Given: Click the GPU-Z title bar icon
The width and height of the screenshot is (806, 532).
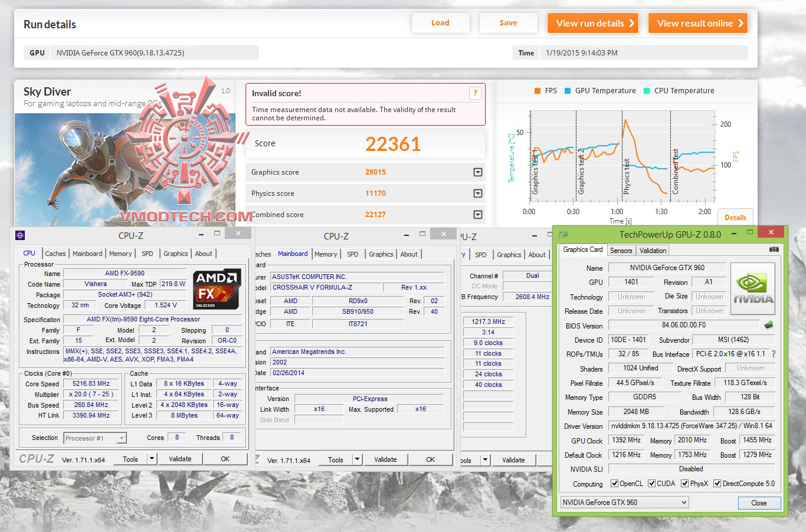Looking at the screenshot, I should [563, 234].
